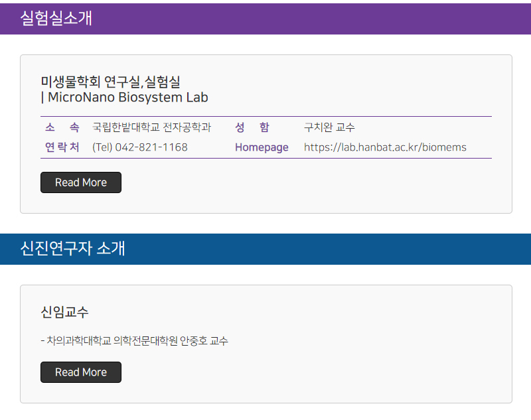Open the https://lab.hanbat.ac.kr/biomems homepage link
The width and height of the screenshot is (531, 420).
click(385, 147)
